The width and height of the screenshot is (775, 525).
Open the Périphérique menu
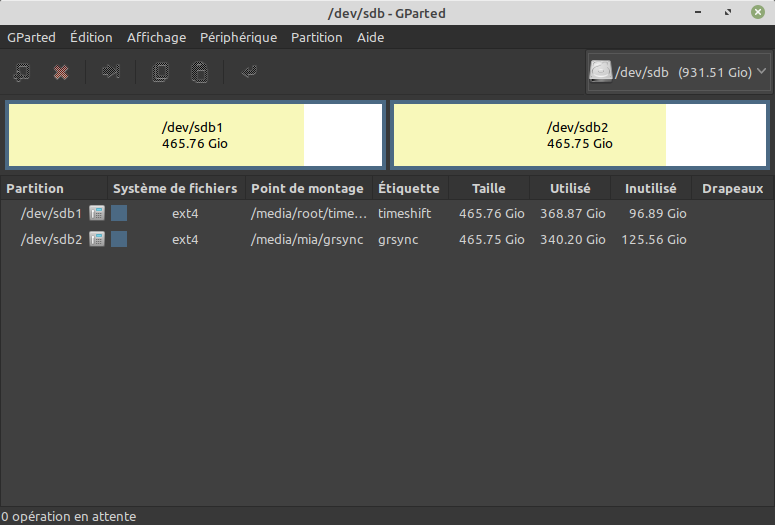coord(238,38)
